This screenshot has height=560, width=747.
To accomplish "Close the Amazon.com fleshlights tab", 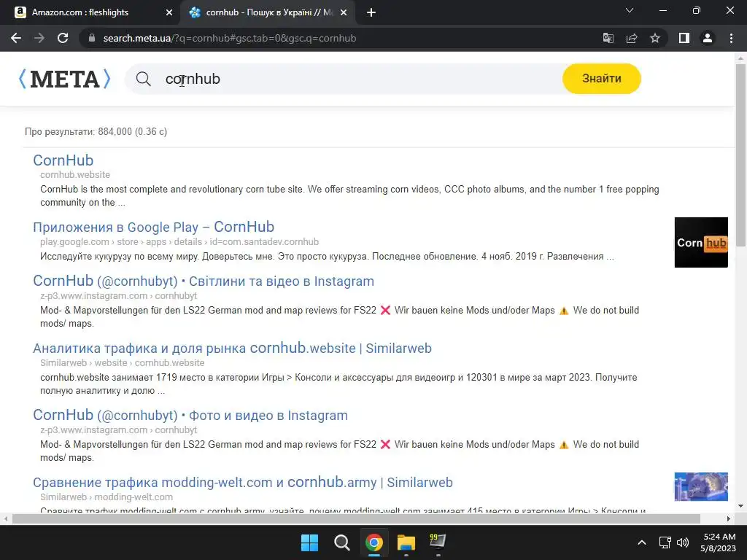I will [x=169, y=12].
